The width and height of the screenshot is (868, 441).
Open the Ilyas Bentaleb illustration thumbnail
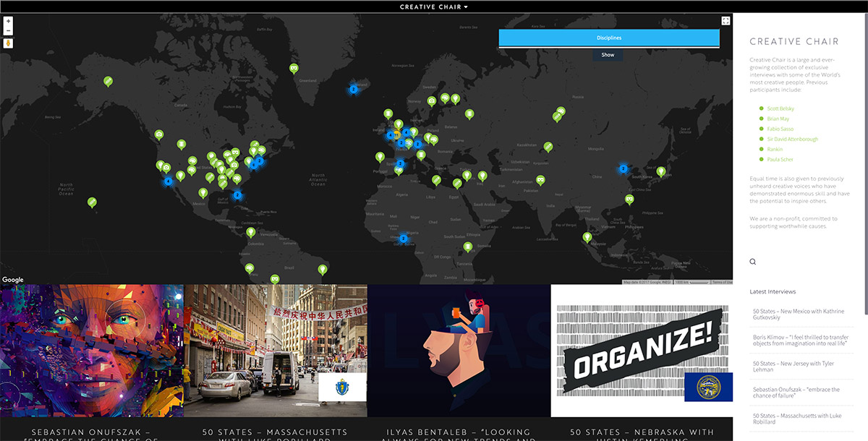coord(459,351)
